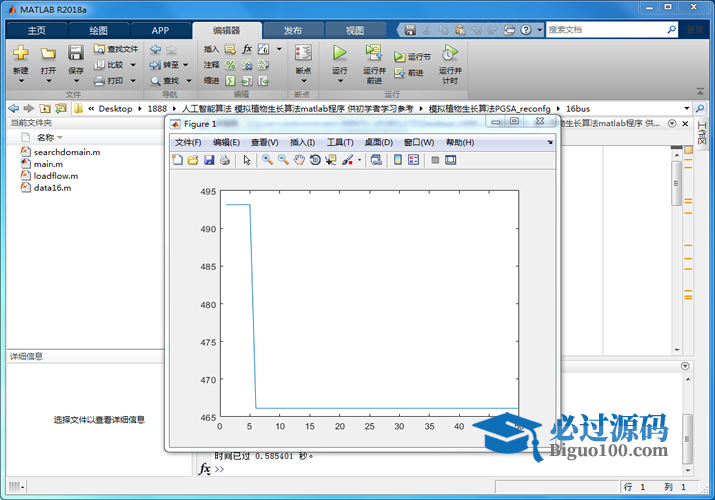This screenshot has height=500, width=715.
Task: Click Figure 1 insert colorbar icon
Action: point(398,160)
